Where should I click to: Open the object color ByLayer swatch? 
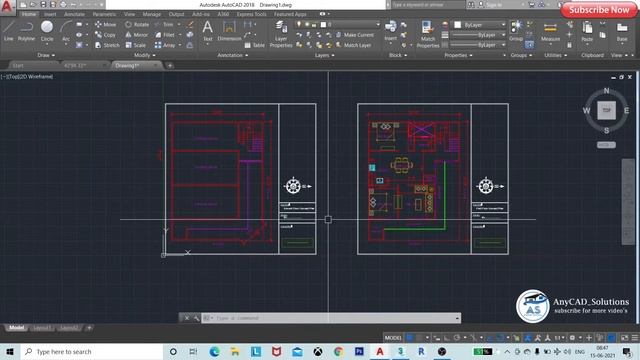458,25
